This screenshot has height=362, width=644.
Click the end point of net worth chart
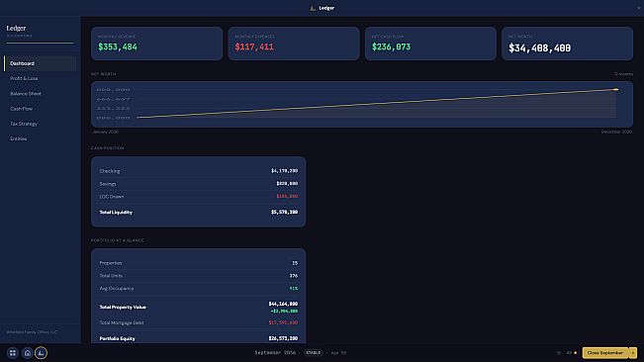(615, 89)
